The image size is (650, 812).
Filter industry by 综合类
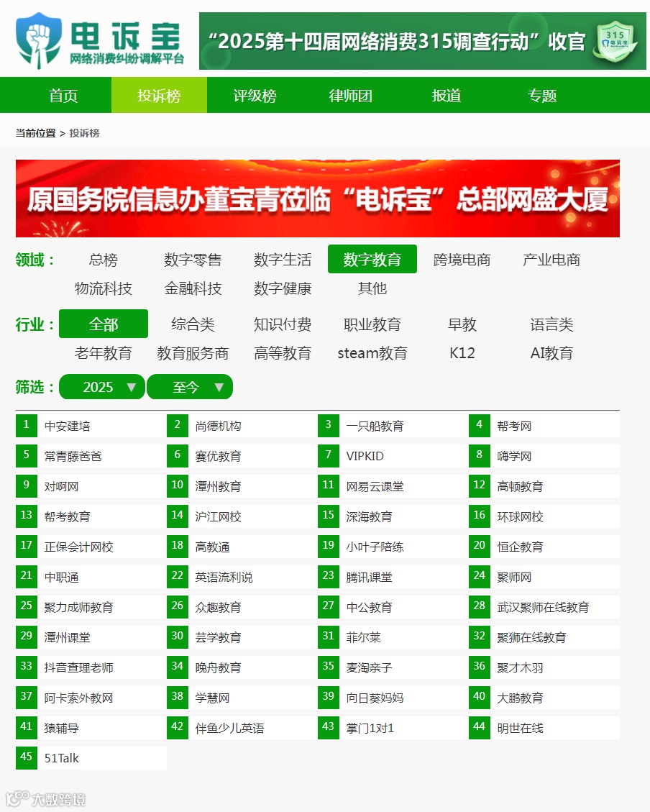point(193,324)
